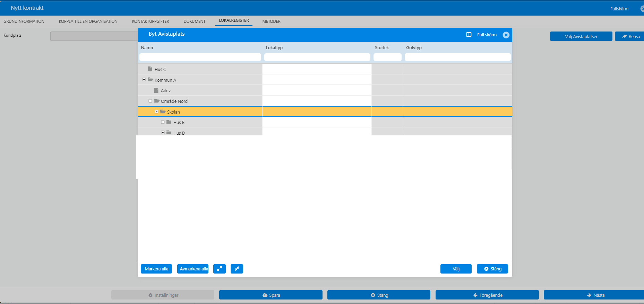Click the Hus D folder icon
This screenshot has height=304, width=644.
coord(169,132)
